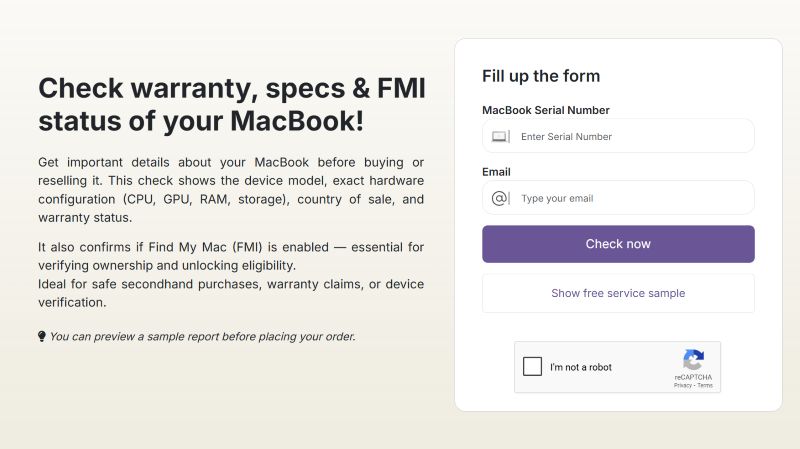800x449 pixels.
Task: Click the Email field label
Action: [x=496, y=172]
